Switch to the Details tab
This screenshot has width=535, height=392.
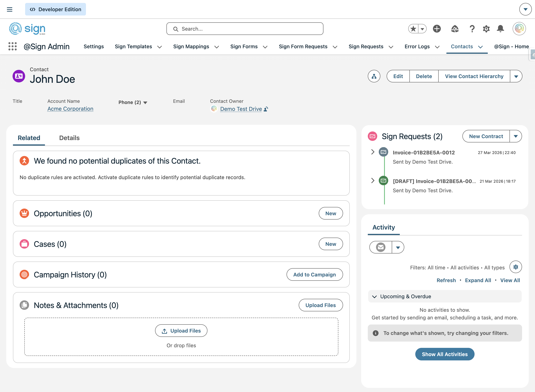tap(69, 138)
